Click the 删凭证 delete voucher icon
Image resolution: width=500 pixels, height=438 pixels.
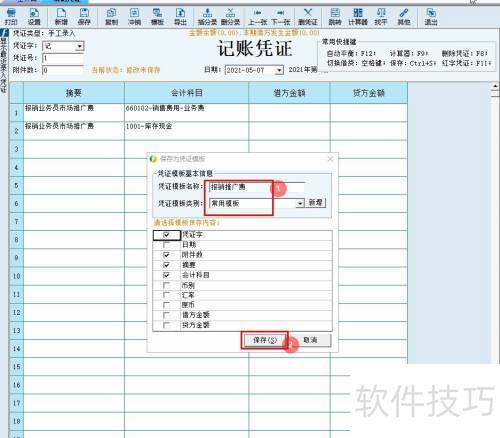[x=308, y=17]
